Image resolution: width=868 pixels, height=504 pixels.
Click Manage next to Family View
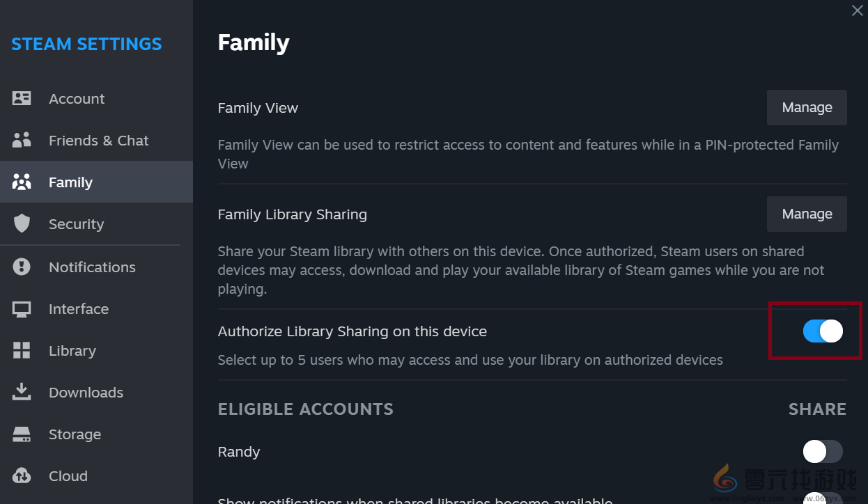[807, 107]
